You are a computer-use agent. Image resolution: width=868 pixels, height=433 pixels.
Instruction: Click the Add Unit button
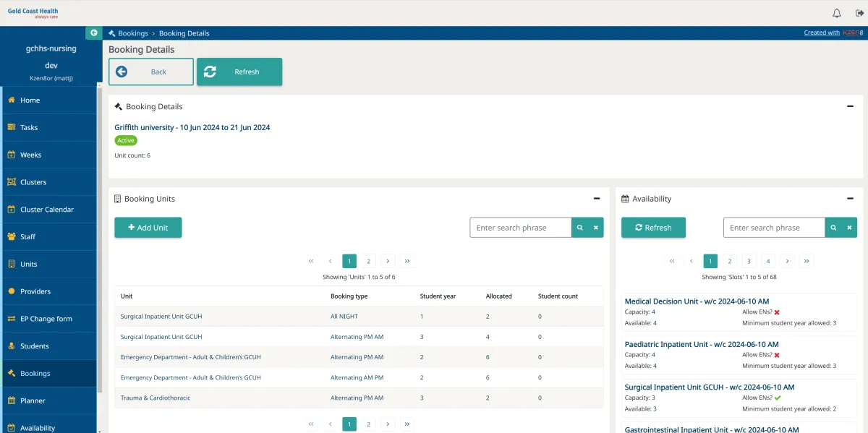148,228
